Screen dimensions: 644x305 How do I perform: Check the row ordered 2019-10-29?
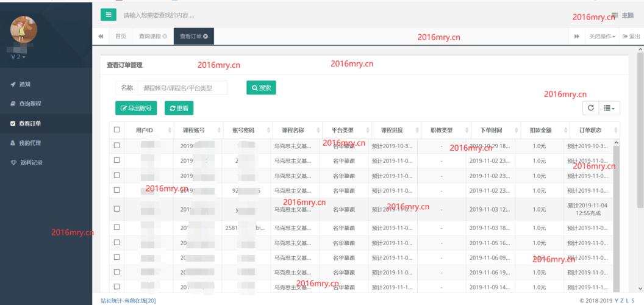click(x=116, y=145)
